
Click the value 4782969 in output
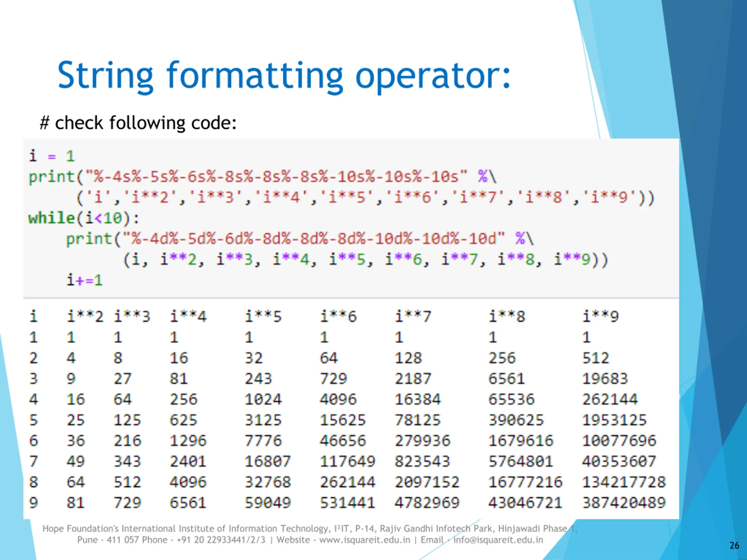(427, 503)
